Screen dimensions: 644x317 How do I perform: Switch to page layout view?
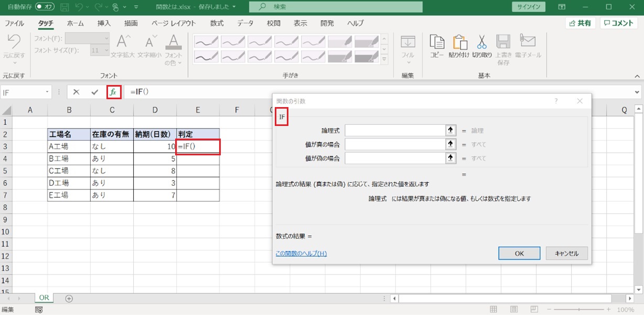pos(514,310)
